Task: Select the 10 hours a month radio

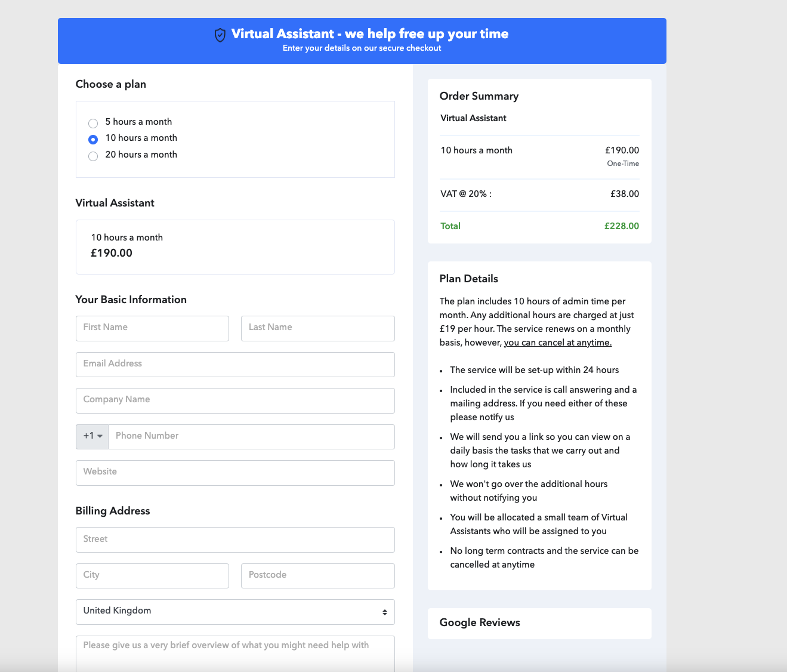Action: tap(93, 140)
